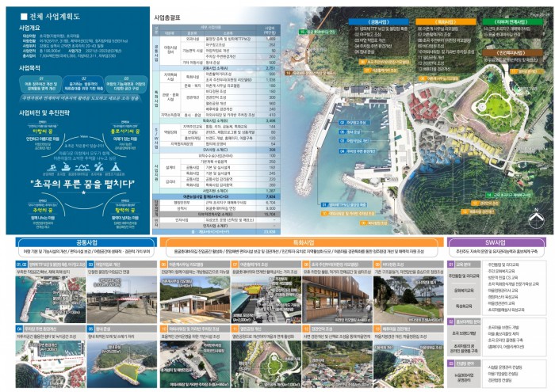This screenshot has height=392, width=555.
Task: Click the 사업목적 section heading
Action: click(30, 69)
